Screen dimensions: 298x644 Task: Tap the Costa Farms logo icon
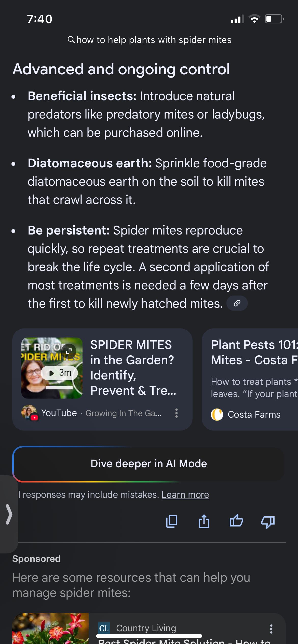coord(217,414)
